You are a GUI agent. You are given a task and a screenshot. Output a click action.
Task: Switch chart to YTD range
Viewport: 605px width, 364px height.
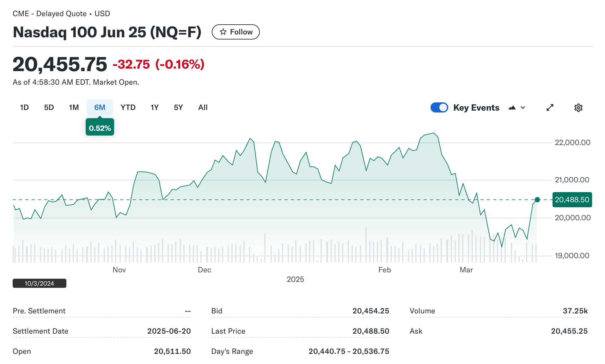click(128, 107)
